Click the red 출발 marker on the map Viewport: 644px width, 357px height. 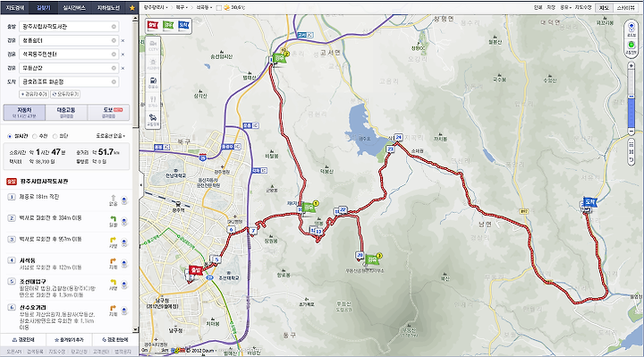coord(196,270)
